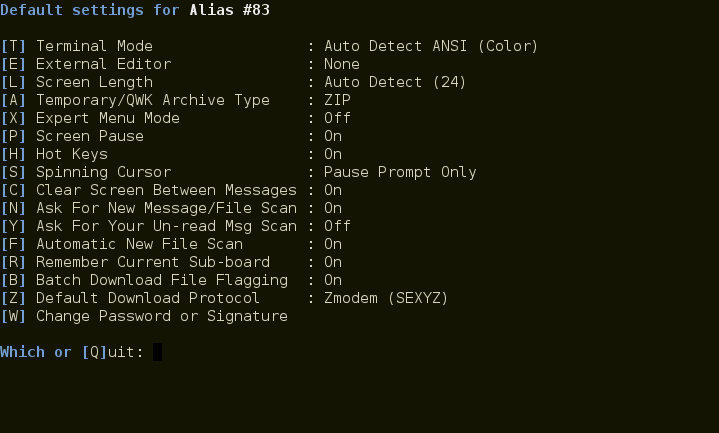Choose [Z] Default Download Protocol

pos(224,298)
